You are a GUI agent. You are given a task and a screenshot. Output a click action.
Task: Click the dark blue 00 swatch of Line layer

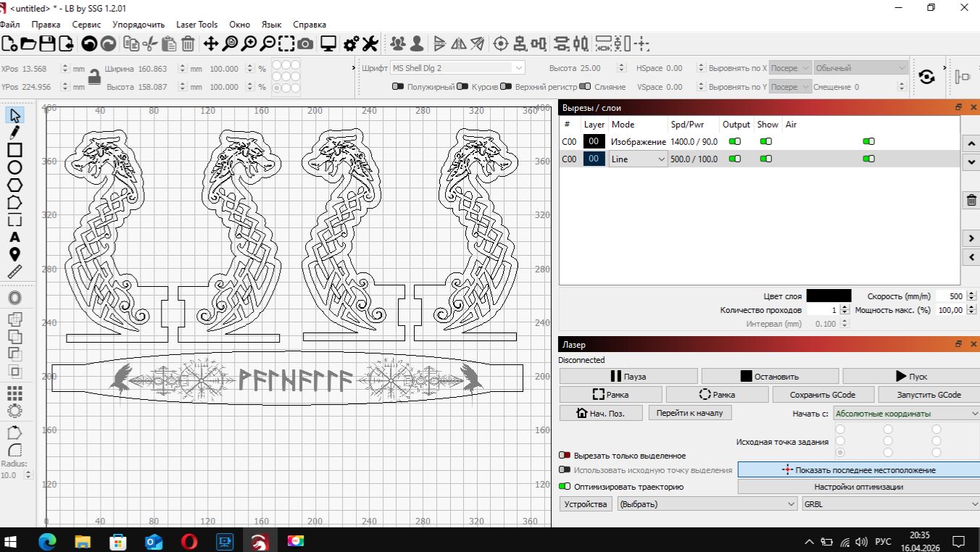[x=594, y=159]
